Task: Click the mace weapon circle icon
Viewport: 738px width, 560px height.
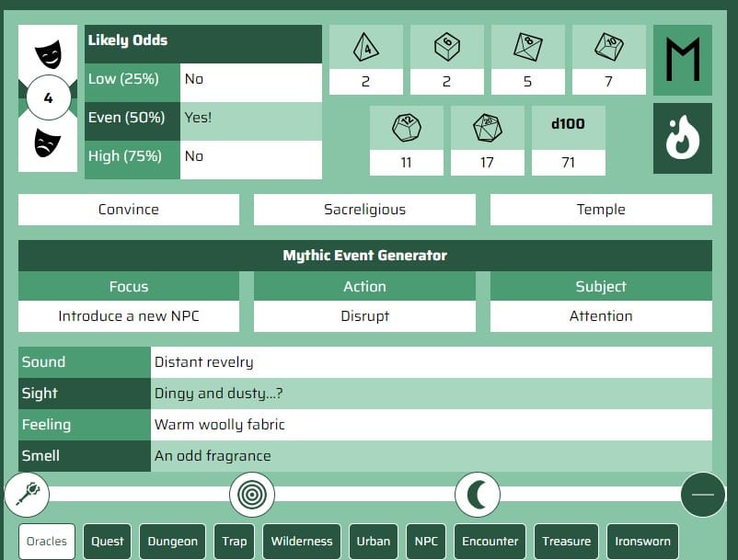Action: tap(27, 495)
